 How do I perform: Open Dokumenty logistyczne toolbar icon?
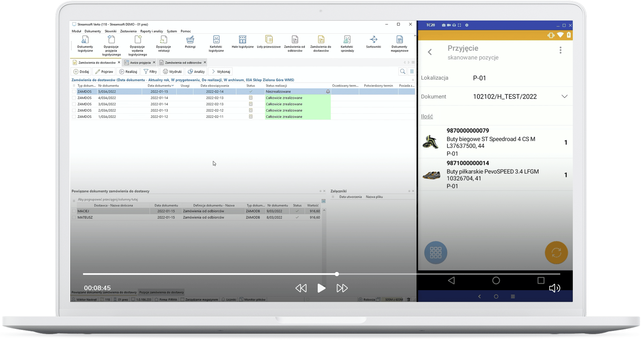click(x=85, y=44)
